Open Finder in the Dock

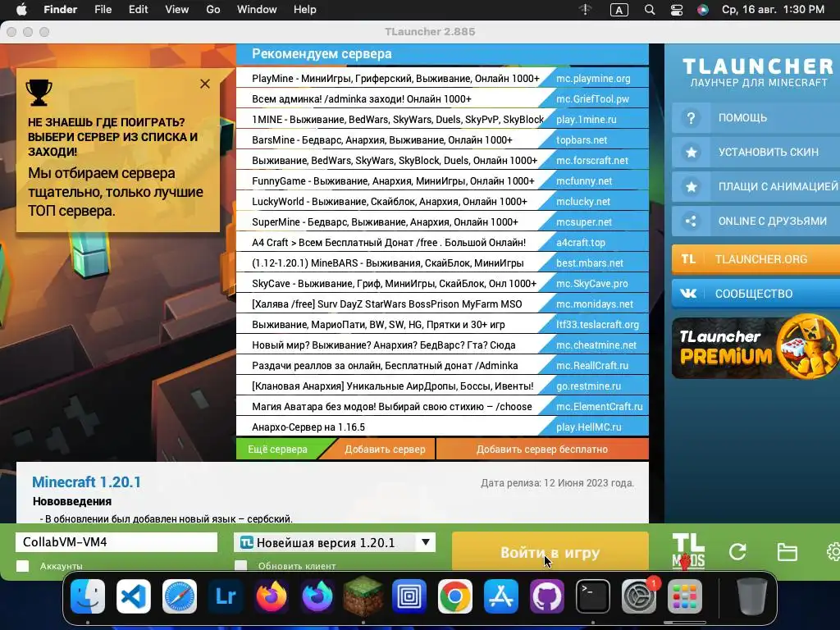click(x=88, y=596)
